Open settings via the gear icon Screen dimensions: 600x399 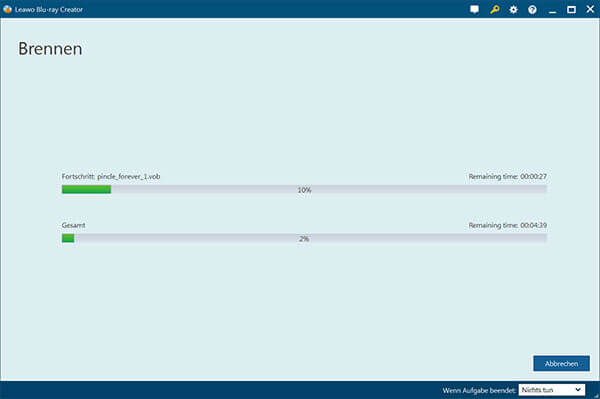tap(513, 10)
